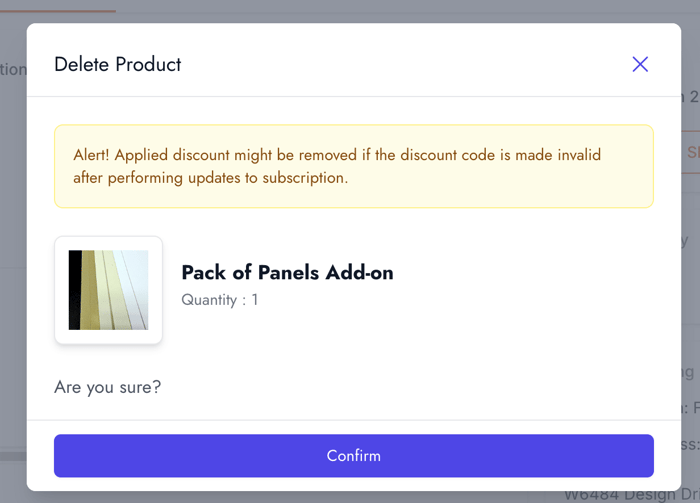Click the word Alert! in the warning
Viewport: 700px width, 503px height.
click(x=93, y=155)
